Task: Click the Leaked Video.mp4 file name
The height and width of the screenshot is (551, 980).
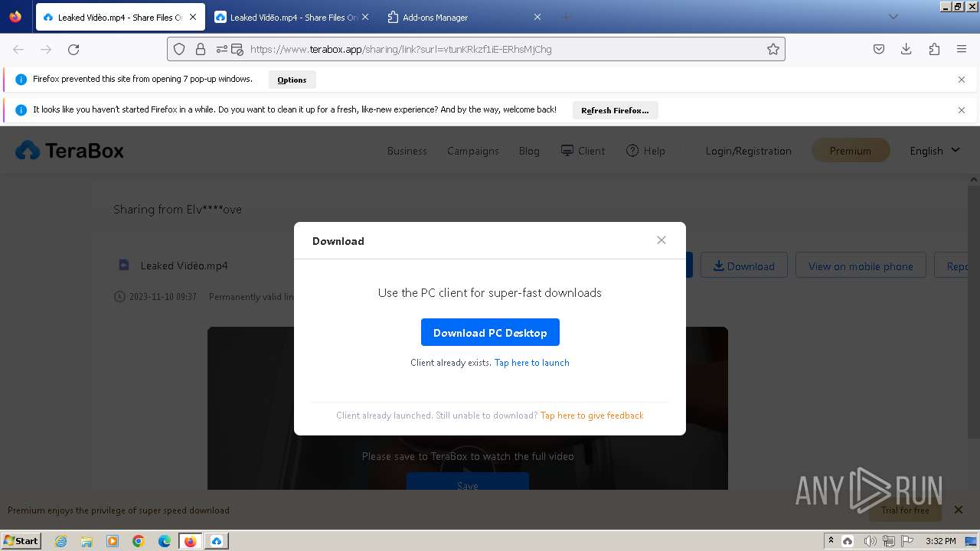Action: pyautogui.click(x=184, y=266)
